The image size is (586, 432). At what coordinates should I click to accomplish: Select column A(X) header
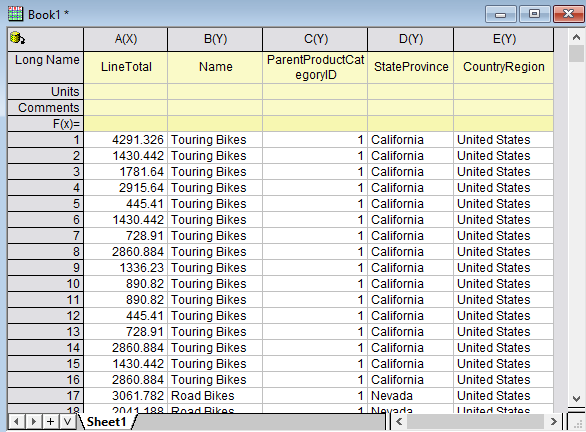pyautogui.click(x=126, y=39)
